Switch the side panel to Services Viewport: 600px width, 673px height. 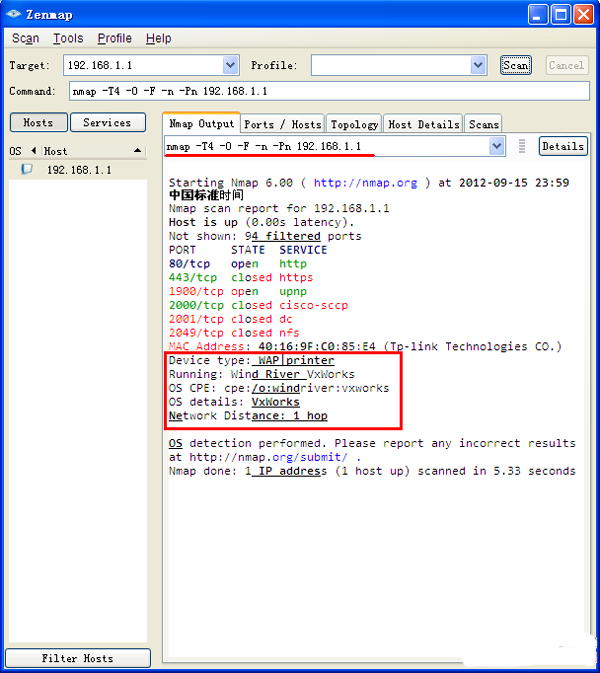[x=107, y=123]
